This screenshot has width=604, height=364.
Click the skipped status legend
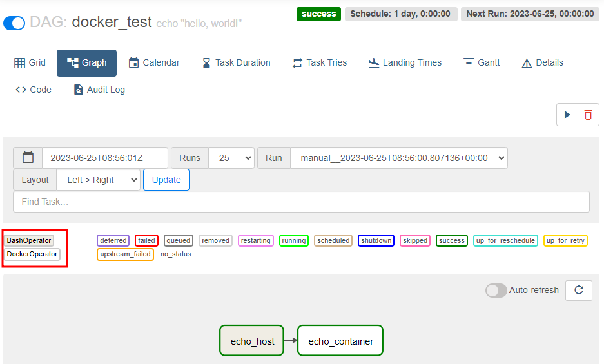click(x=415, y=240)
